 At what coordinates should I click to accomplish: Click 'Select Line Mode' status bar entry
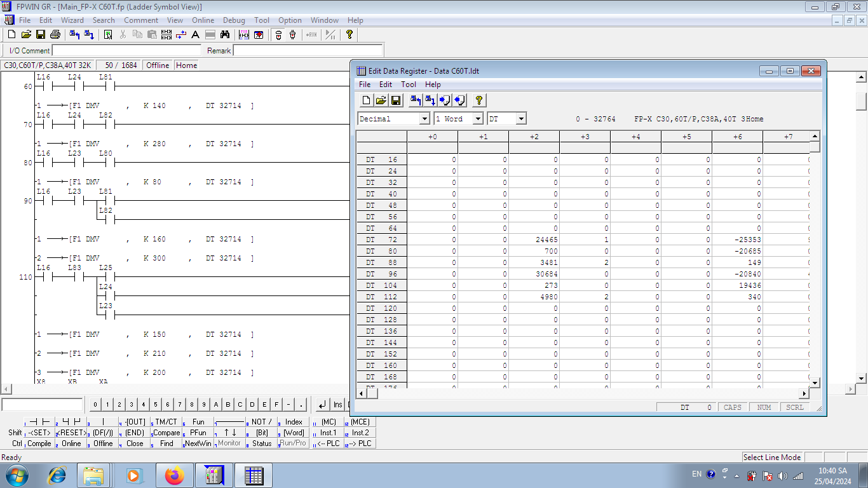(772, 457)
